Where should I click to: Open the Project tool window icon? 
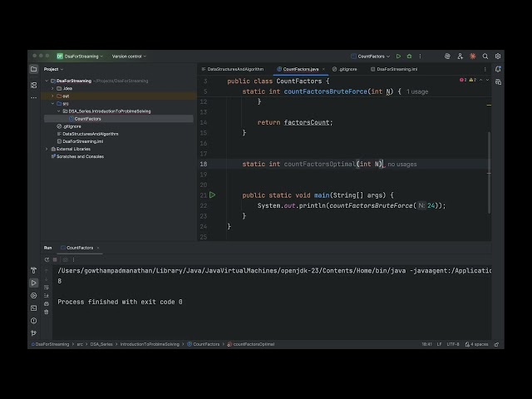tap(33, 69)
